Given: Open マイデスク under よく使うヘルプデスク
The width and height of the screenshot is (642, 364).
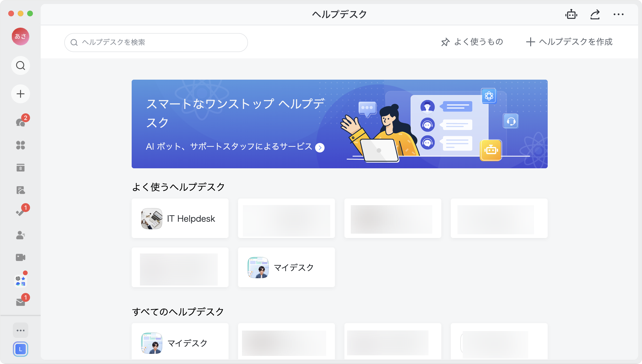Looking at the screenshot, I should click(x=286, y=267).
